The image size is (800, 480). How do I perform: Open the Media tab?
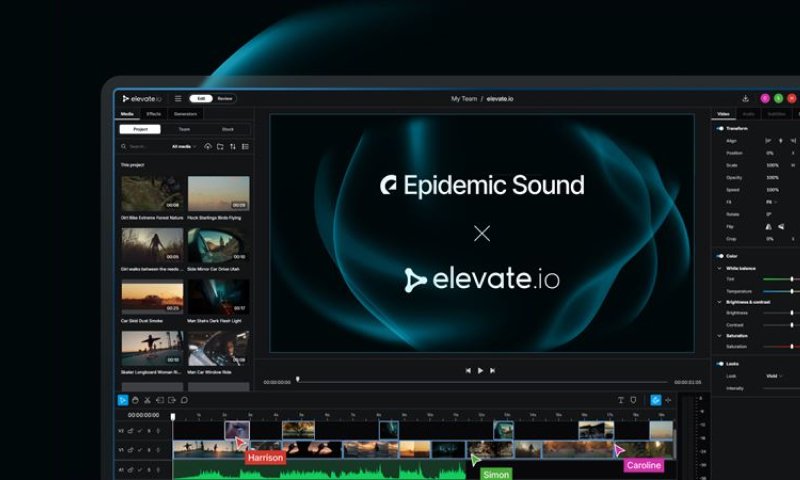127,114
